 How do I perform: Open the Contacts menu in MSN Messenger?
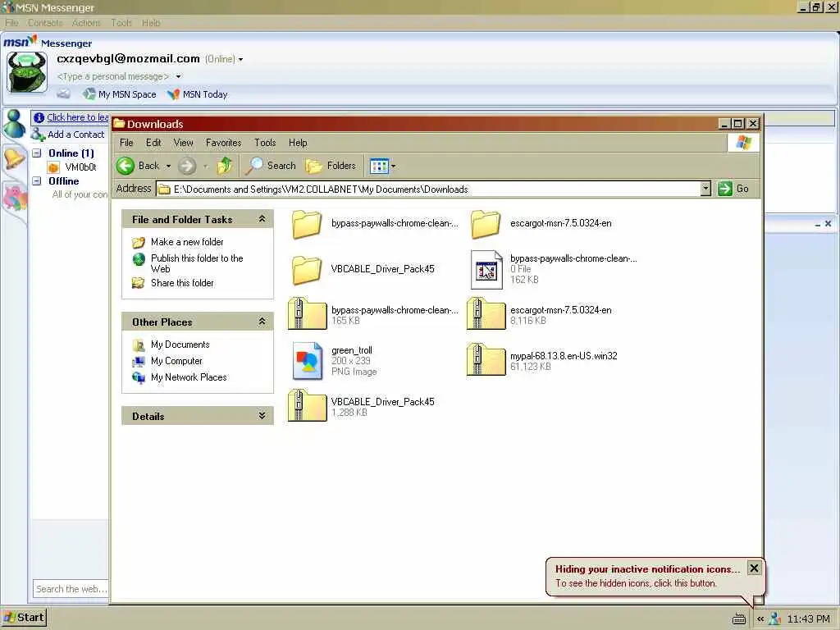pyautogui.click(x=45, y=23)
